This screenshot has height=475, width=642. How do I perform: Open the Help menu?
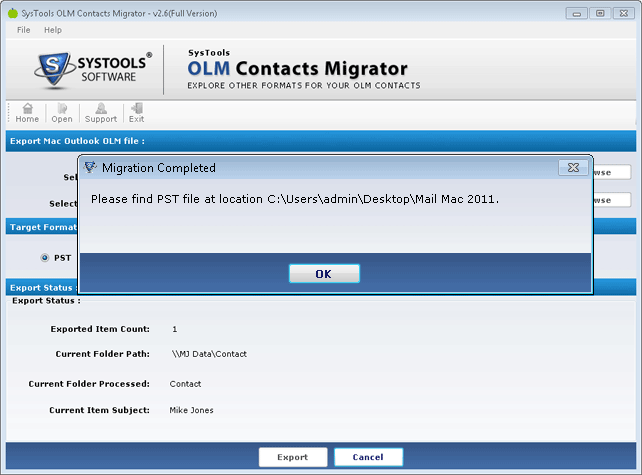[53, 30]
